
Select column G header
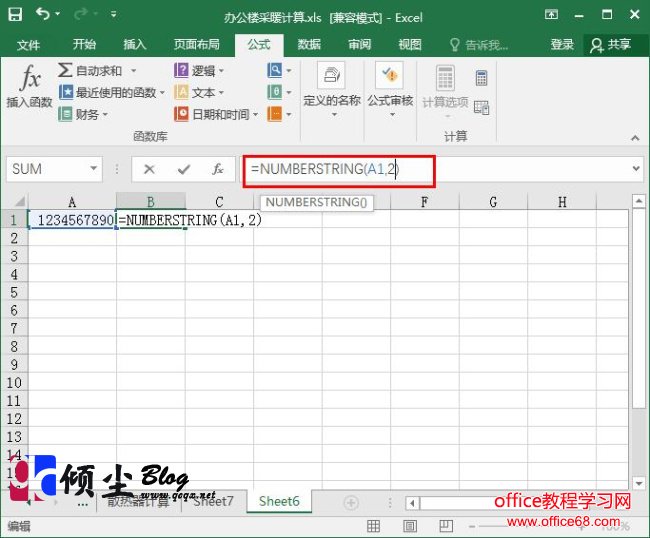tap(493, 202)
